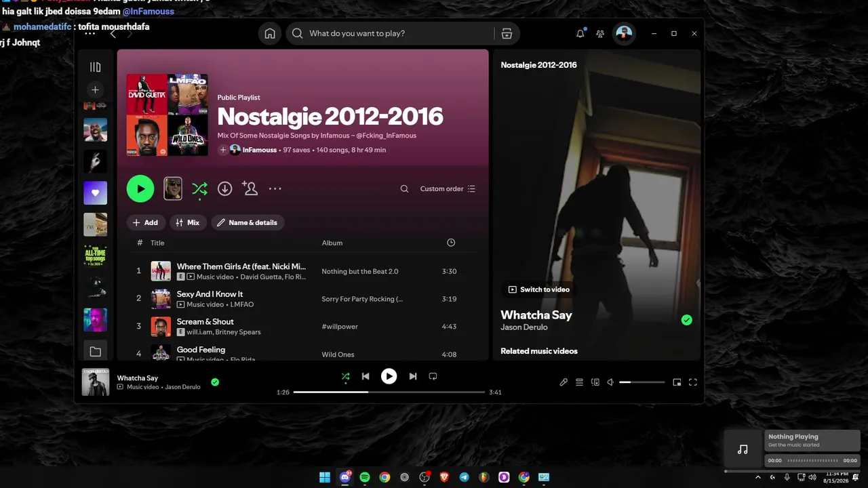Open the Queue
Viewport: 868px width, 488px height.
click(x=579, y=382)
